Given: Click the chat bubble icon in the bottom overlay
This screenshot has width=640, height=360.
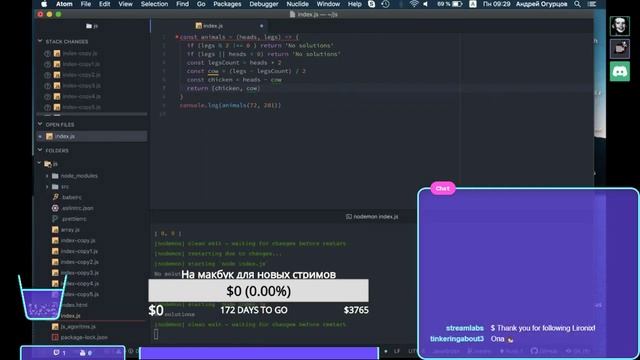Looking at the screenshot, I should point(56,353).
